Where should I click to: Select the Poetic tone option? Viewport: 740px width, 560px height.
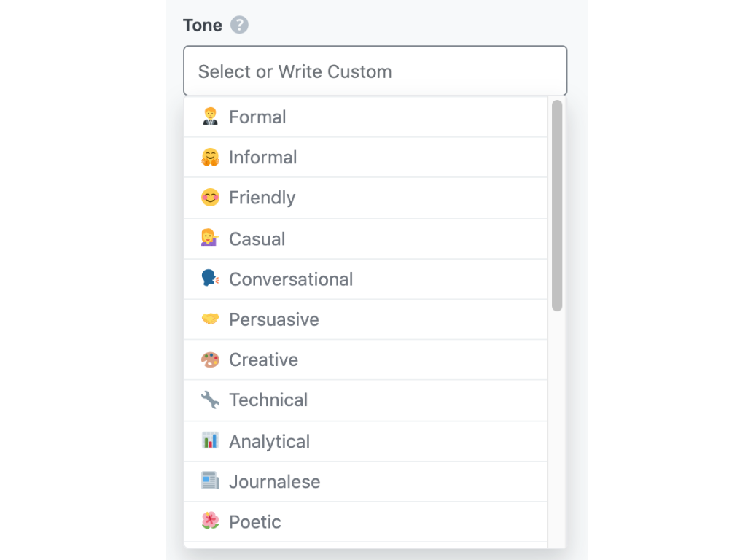pyautogui.click(x=255, y=522)
